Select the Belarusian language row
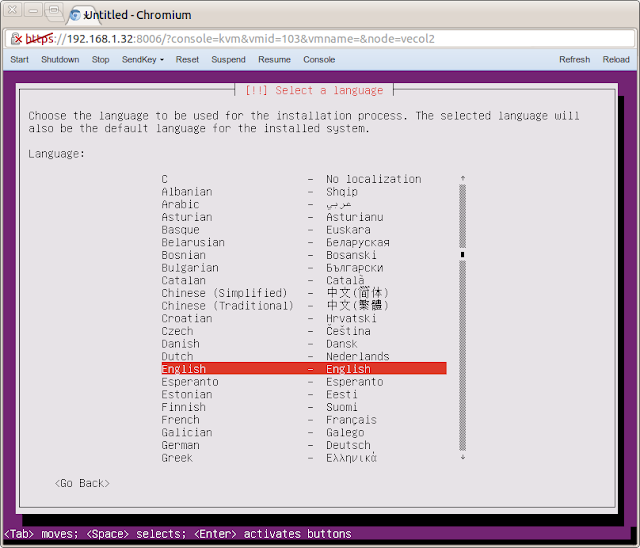 304,242
